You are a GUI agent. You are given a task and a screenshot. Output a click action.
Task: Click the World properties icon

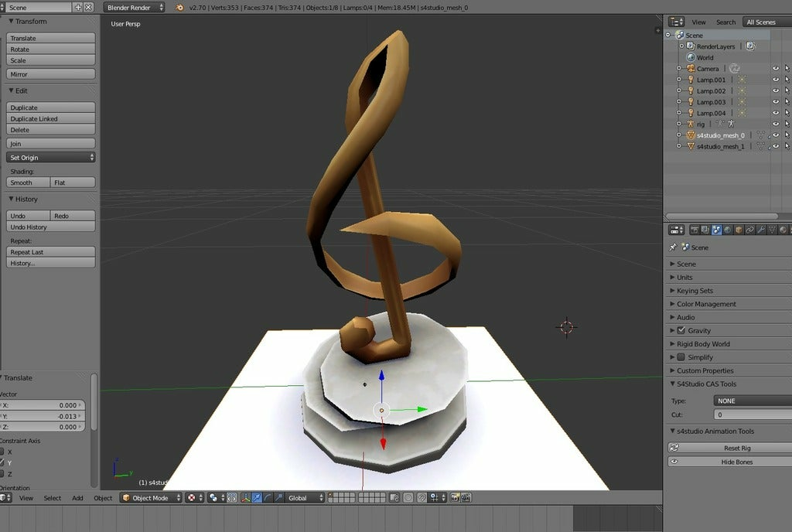[x=728, y=230]
